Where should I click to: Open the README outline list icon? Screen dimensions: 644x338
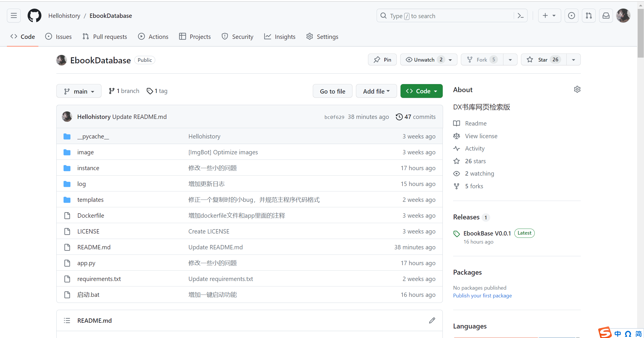click(x=67, y=320)
